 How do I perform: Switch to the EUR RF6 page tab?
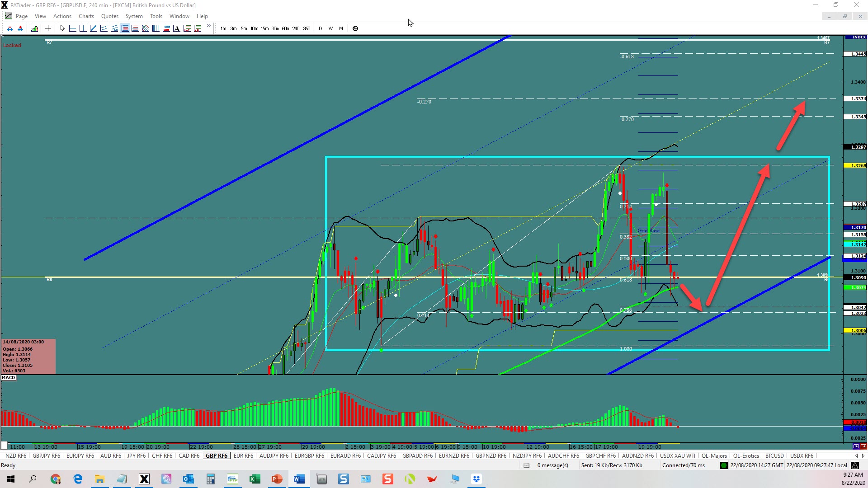[243, 456]
